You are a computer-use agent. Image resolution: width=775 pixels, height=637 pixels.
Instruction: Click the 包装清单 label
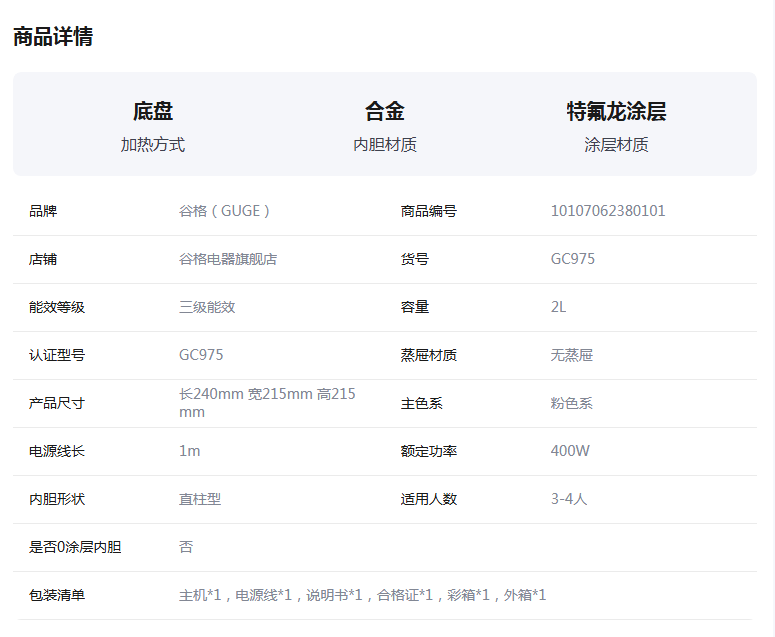pyautogui.click(x=57, y=595)
